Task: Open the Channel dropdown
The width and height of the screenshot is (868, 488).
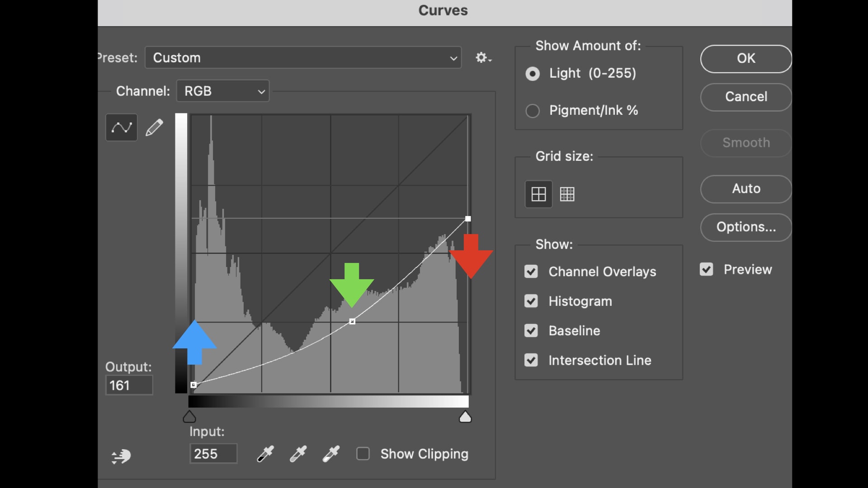Action: [x=222, y=91]
